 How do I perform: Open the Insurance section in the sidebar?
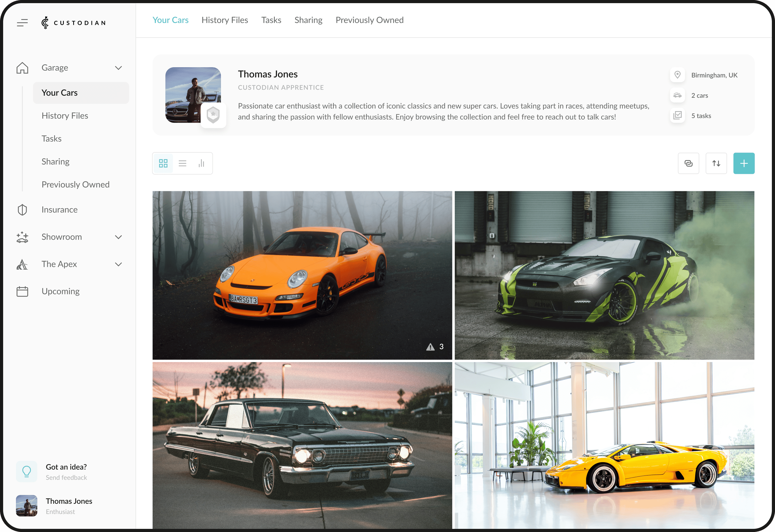59,210
